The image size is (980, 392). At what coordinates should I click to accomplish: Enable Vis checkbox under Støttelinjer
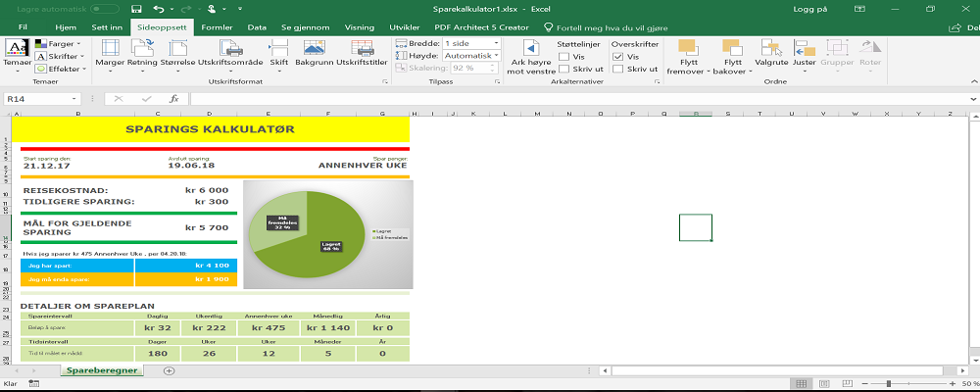coord(564,57)
